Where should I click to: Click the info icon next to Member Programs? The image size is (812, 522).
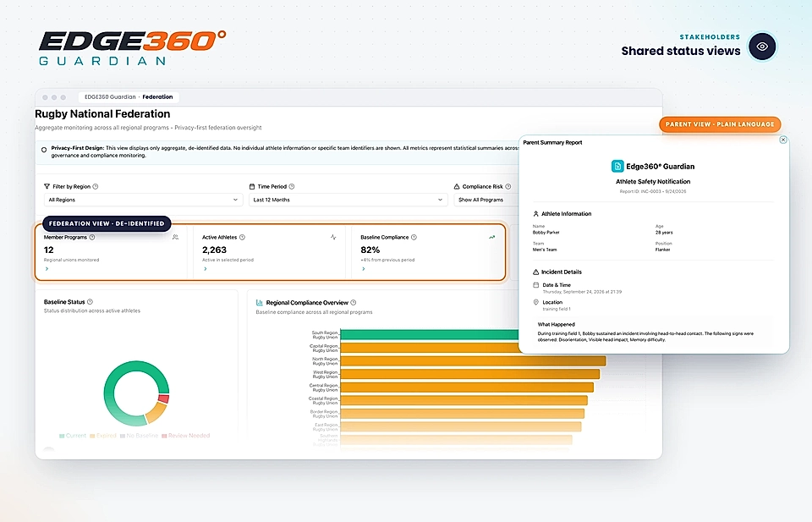click(92, 237)
